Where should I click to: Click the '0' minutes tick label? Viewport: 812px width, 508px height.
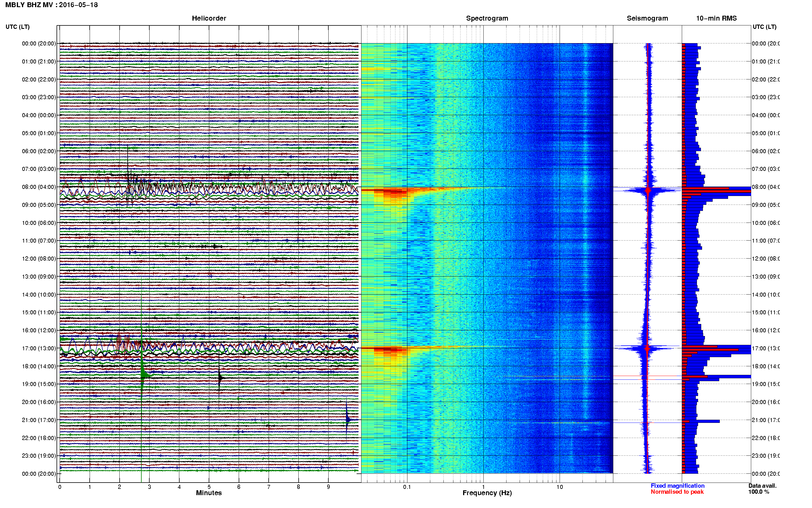60,487
